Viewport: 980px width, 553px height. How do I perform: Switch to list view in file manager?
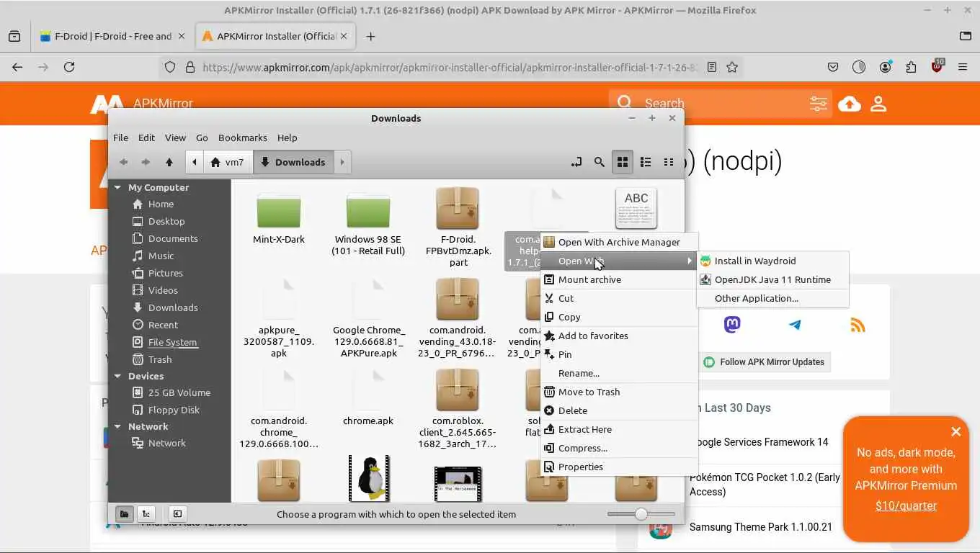tap(646, 162)
